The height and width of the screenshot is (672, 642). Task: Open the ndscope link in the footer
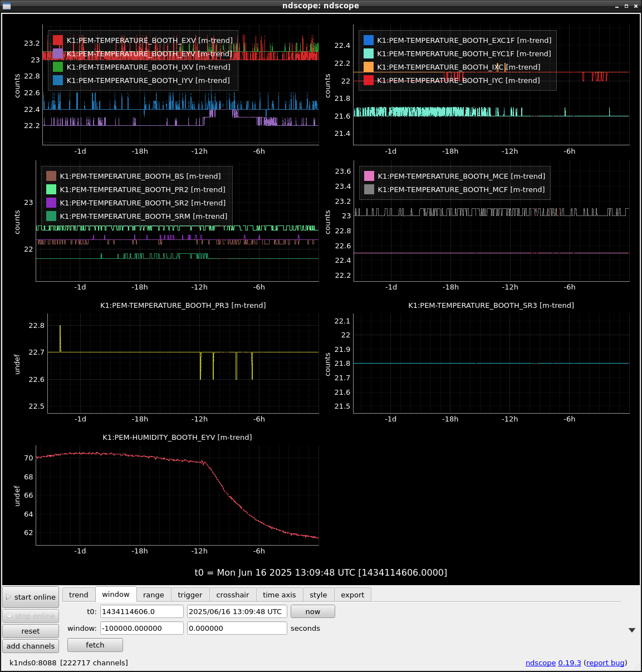[x=541, y=663]
